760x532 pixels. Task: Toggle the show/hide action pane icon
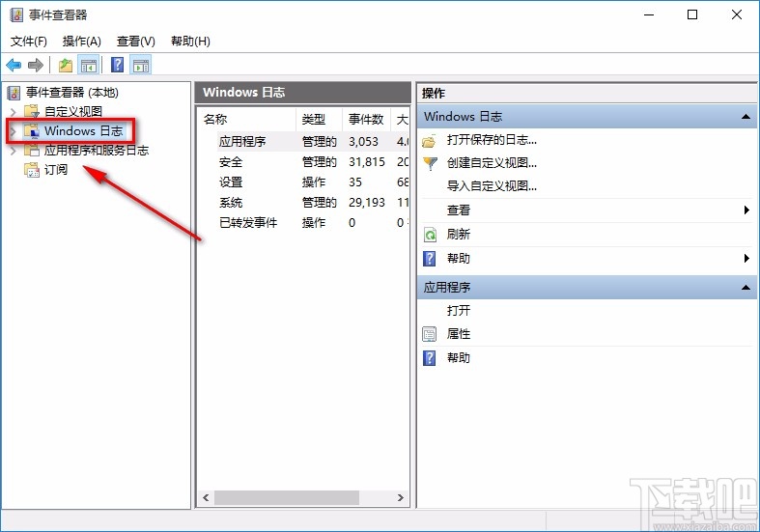pyautogui.click(x=141, y=65)
